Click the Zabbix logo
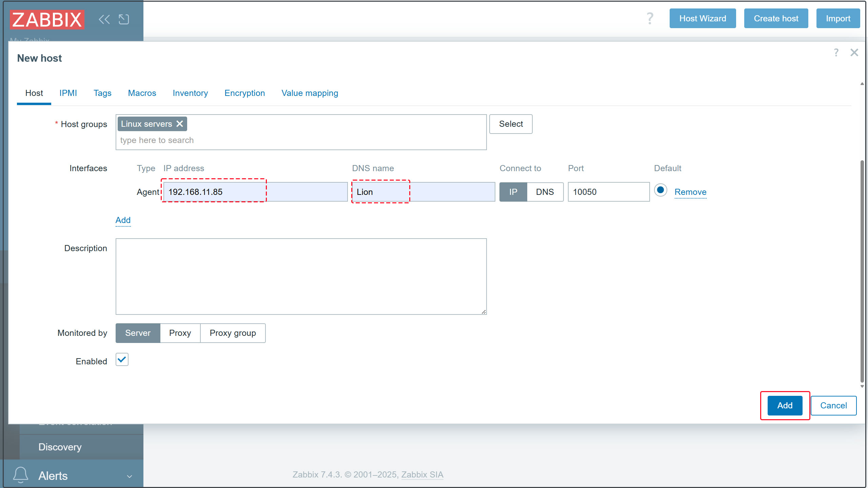The height and width of the screenshot is (488, 868). click(47, 20)
